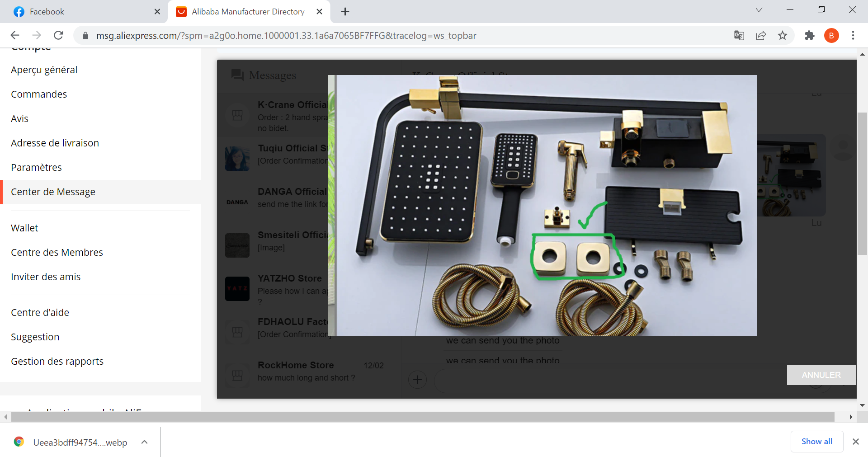Open Wallet link in sidebar
Screen dimensions: 868x461
[24, 228]
